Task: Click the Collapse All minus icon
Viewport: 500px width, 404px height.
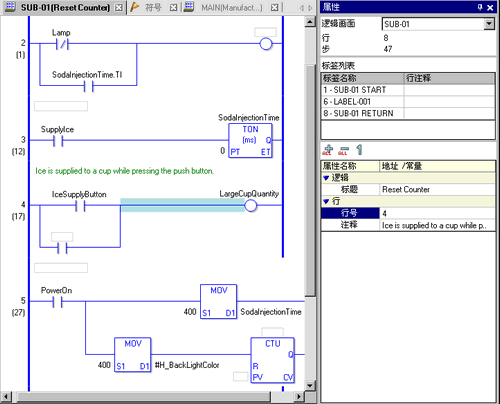Action: [343, 150]
